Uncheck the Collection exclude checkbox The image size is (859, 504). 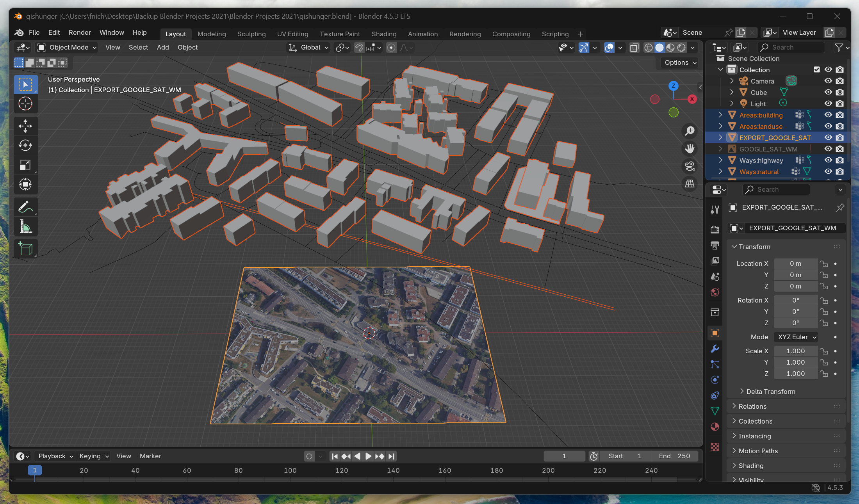coord(816,69)
